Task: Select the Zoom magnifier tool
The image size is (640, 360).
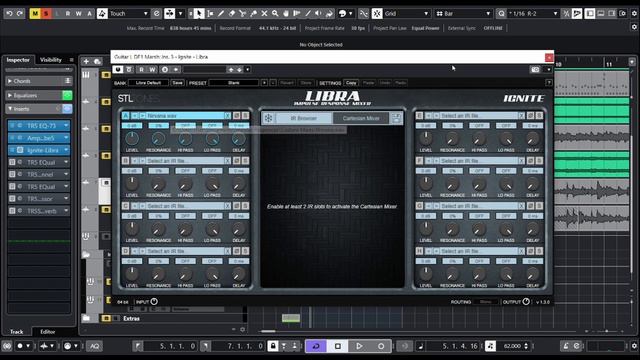Action: (275, 13)
